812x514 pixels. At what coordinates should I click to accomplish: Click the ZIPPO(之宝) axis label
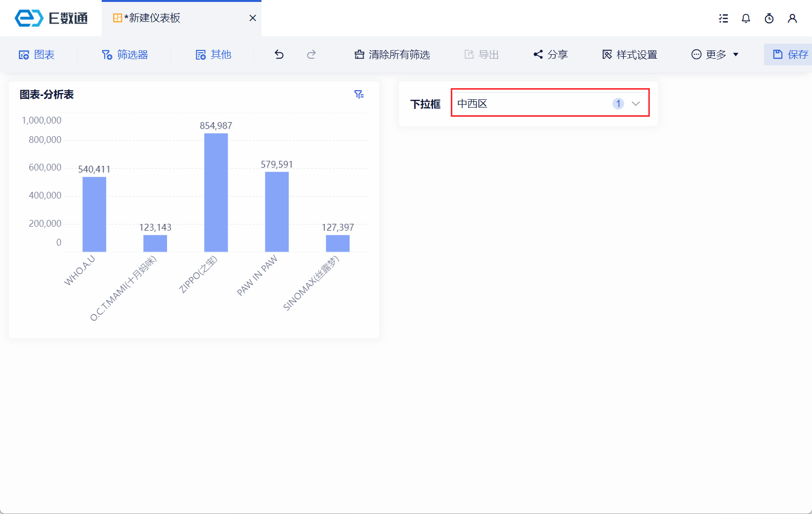pyautogui.click(x=199, y=275)
